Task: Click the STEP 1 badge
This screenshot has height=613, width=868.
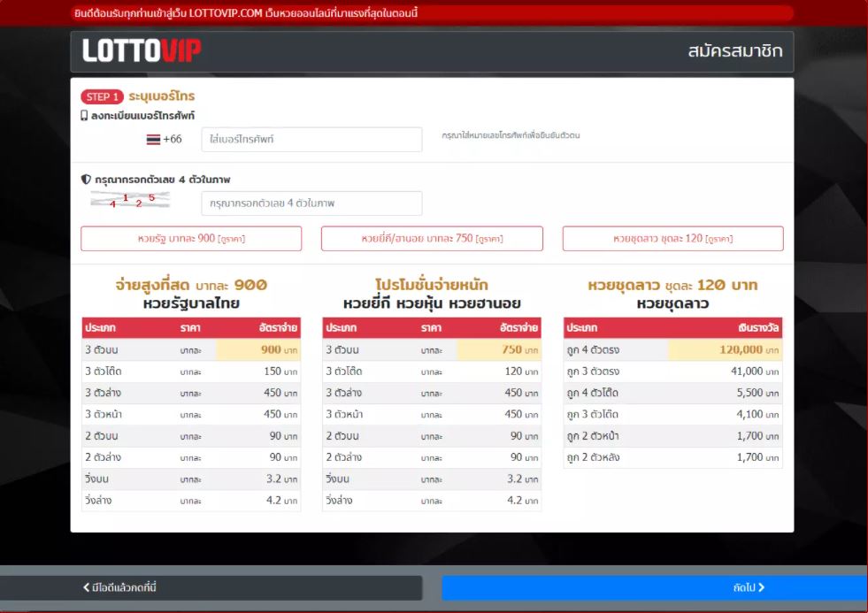Action: 102,96
